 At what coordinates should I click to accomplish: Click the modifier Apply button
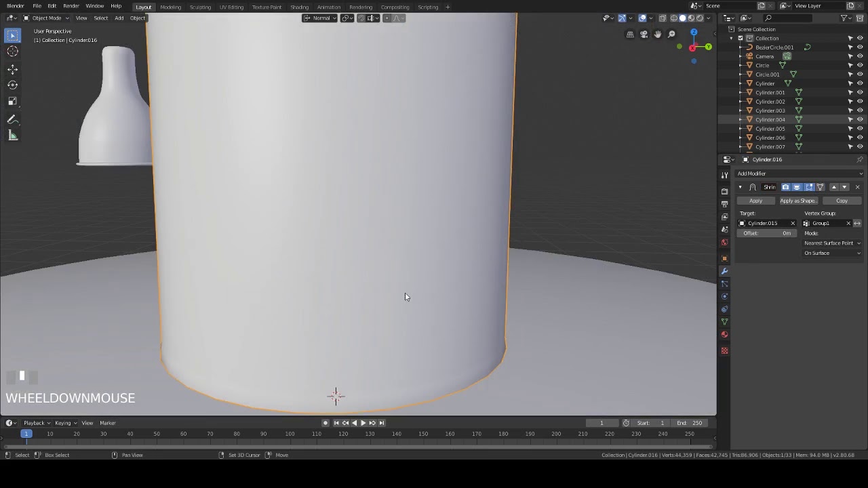(x=755, y=201)
